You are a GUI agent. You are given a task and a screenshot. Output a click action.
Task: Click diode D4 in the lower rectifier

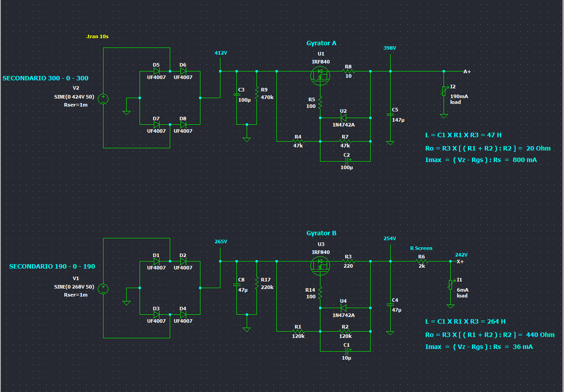tap(183, 314)
